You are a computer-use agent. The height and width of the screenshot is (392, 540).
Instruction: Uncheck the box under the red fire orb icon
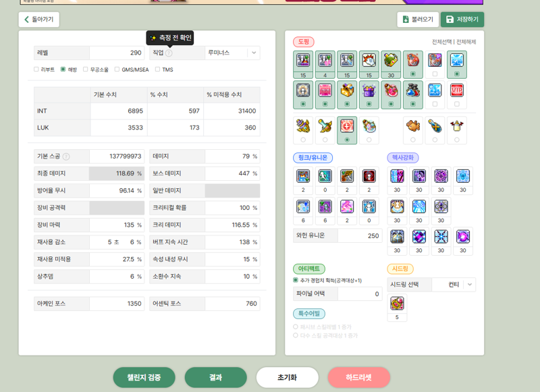[x=412, y=74]
